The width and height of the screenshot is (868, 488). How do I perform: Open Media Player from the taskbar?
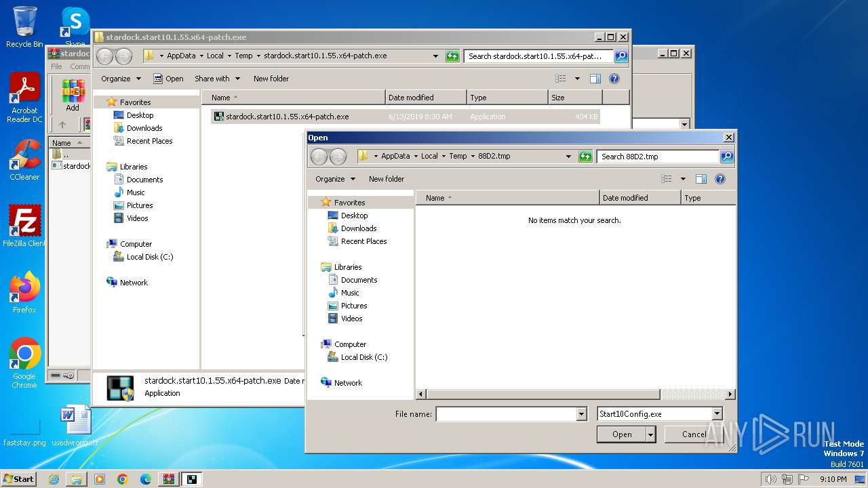(x=100, y=479)
